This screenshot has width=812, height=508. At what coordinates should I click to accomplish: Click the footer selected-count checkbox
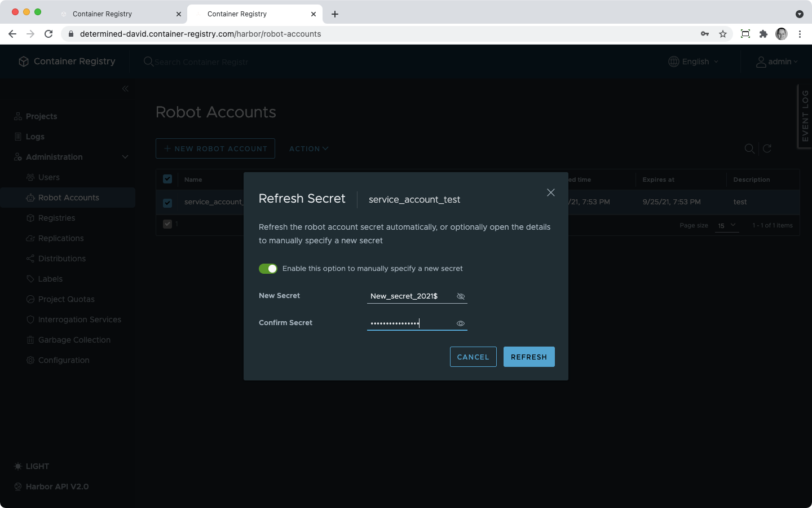click(167, 224)
